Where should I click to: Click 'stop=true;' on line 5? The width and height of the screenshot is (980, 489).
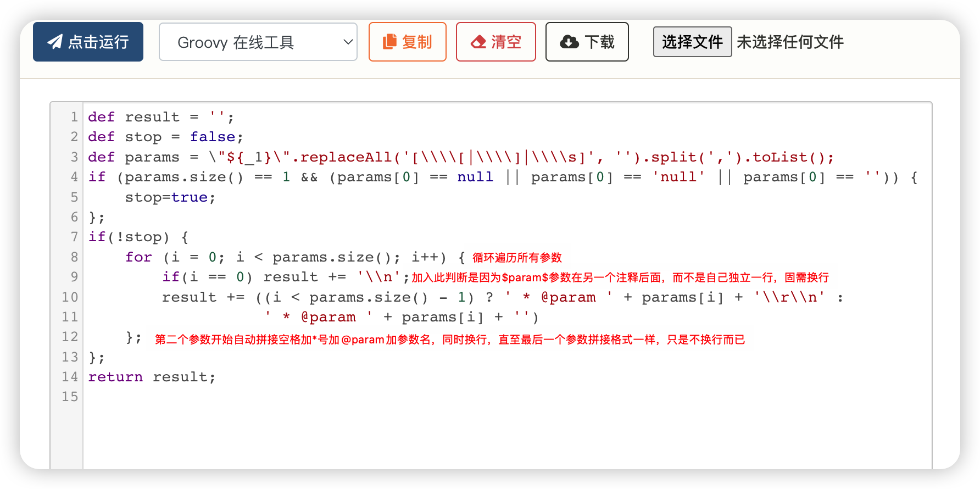(171, 197)
